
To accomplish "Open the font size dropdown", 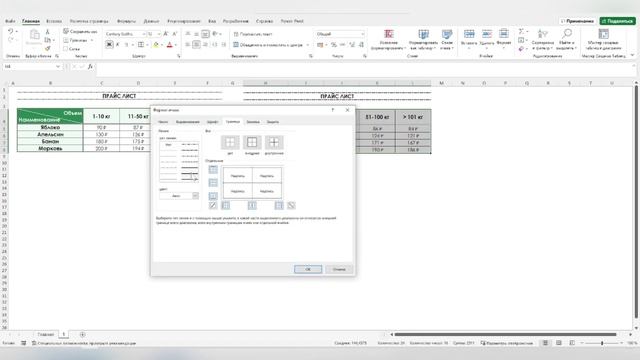I will point(159,34).
